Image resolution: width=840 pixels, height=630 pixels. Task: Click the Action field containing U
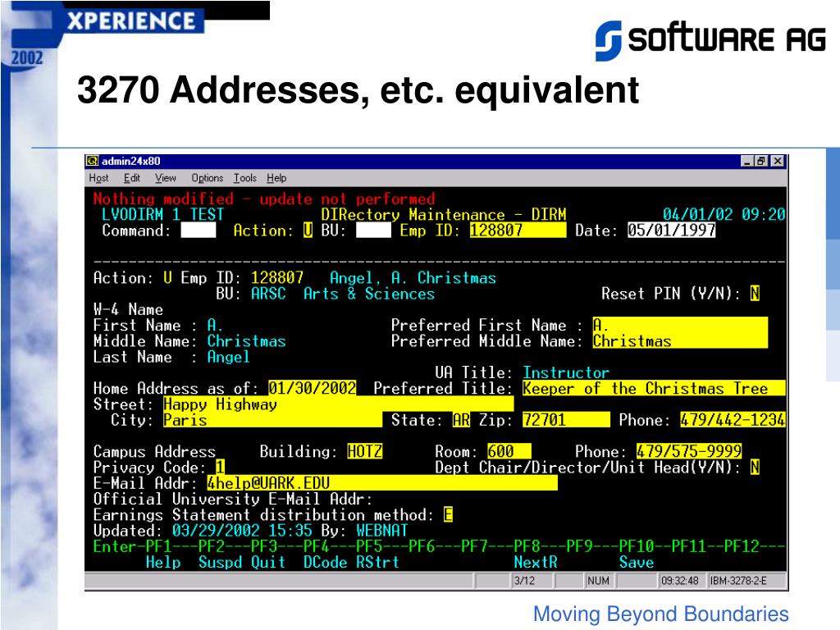click(x=308, y=231)
